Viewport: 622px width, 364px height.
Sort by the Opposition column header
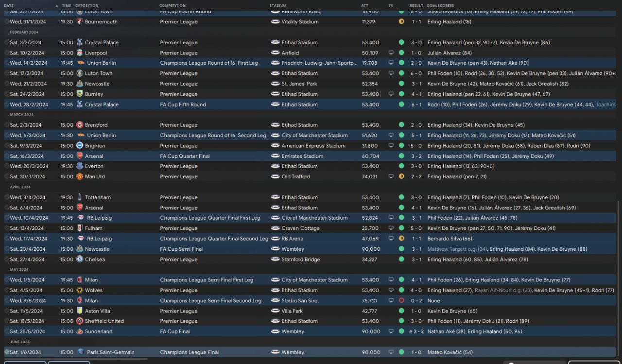(x=86, y=6)
